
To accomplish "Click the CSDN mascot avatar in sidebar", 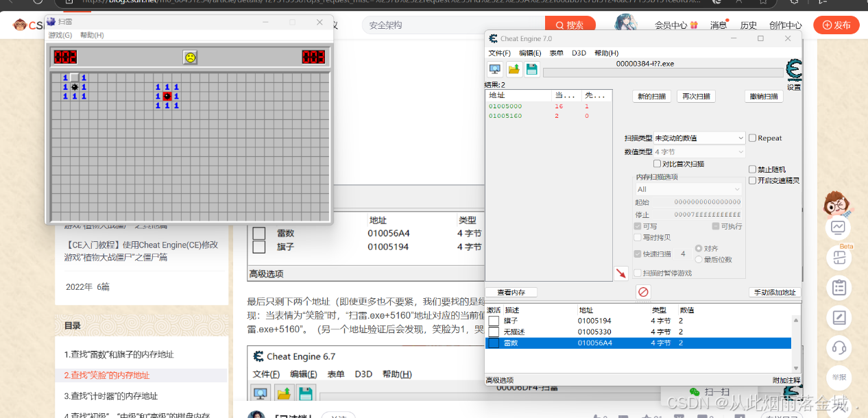I will [836, 202].
